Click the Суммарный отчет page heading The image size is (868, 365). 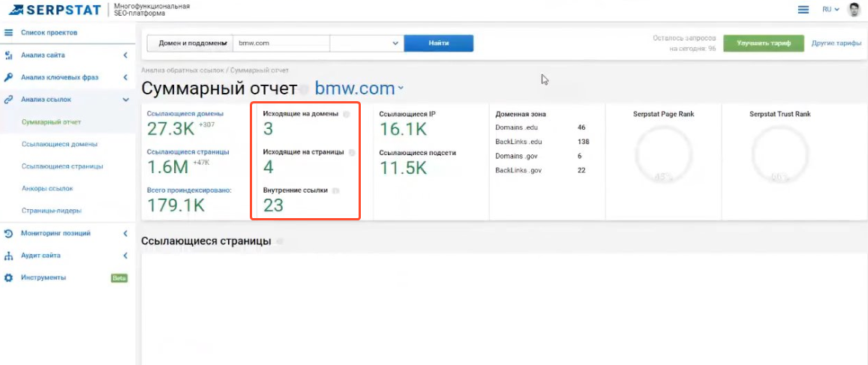pos(218,88)
